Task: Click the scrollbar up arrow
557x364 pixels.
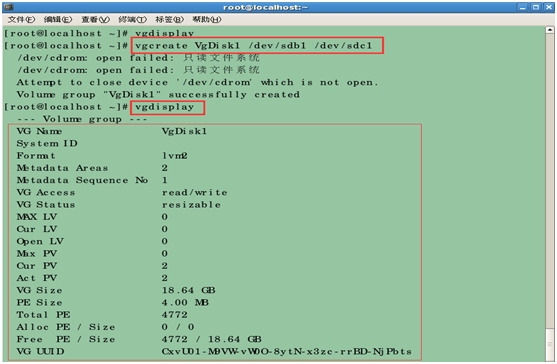Action: (550, 30)
